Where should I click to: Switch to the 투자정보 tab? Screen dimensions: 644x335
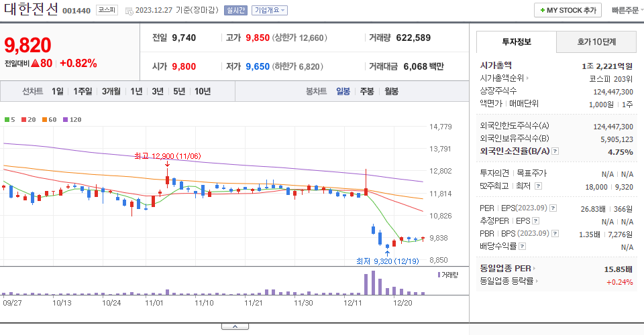point(517,42)
